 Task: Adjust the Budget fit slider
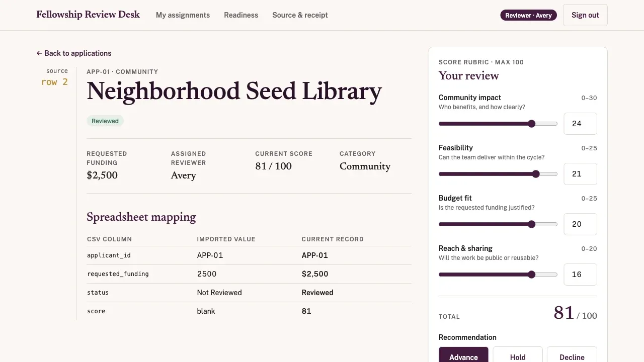coord(498,224)
